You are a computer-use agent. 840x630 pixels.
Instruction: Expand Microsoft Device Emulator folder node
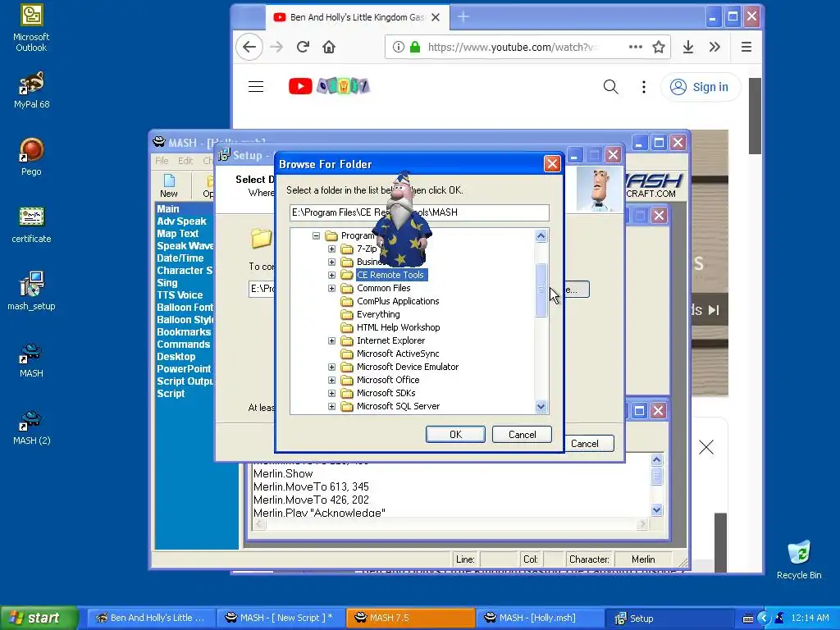pyautogui.click(x=331, y=367)
